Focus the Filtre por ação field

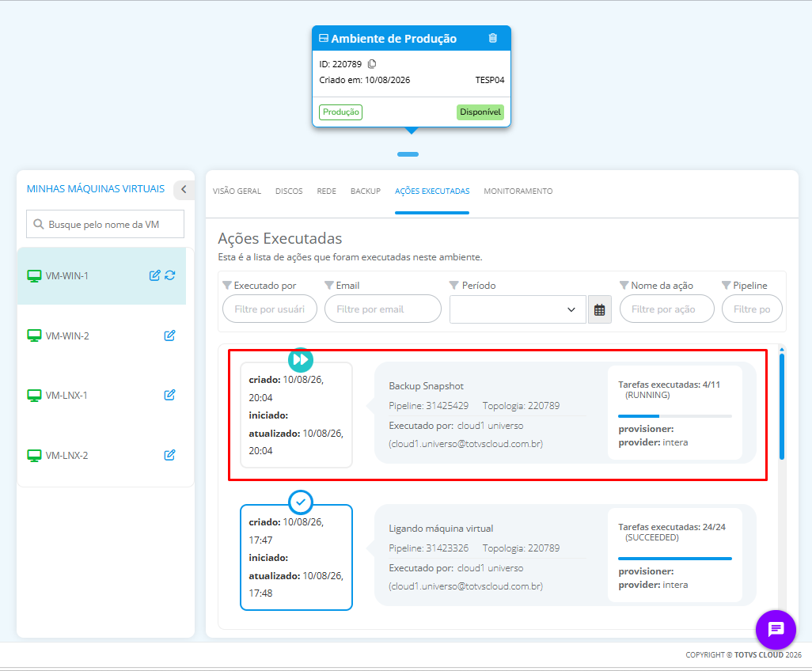[x=667, y=309]
